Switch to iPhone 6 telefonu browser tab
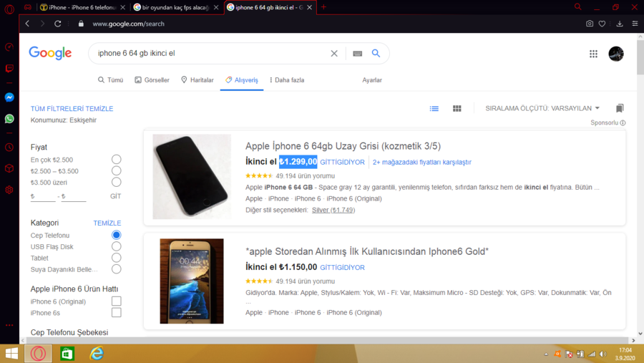Image resolution: width=644 pixels, height=363 pixels. (82, 7)
